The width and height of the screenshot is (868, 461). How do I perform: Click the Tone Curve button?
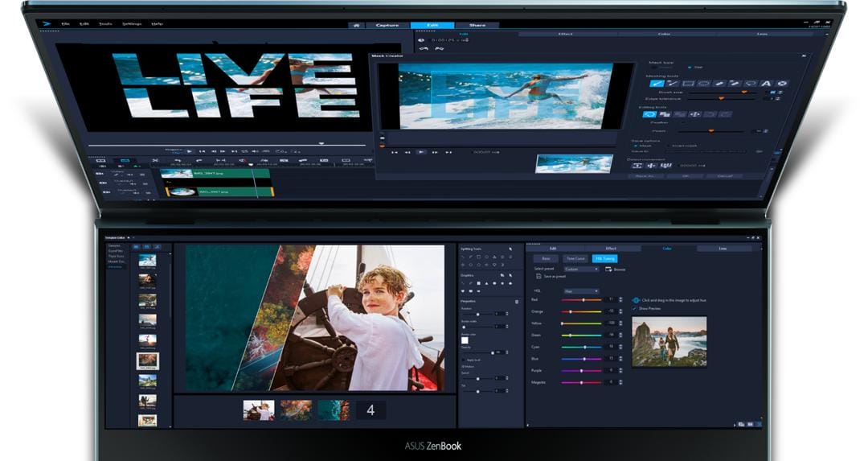pyautogui.click(x=575, y=258)
